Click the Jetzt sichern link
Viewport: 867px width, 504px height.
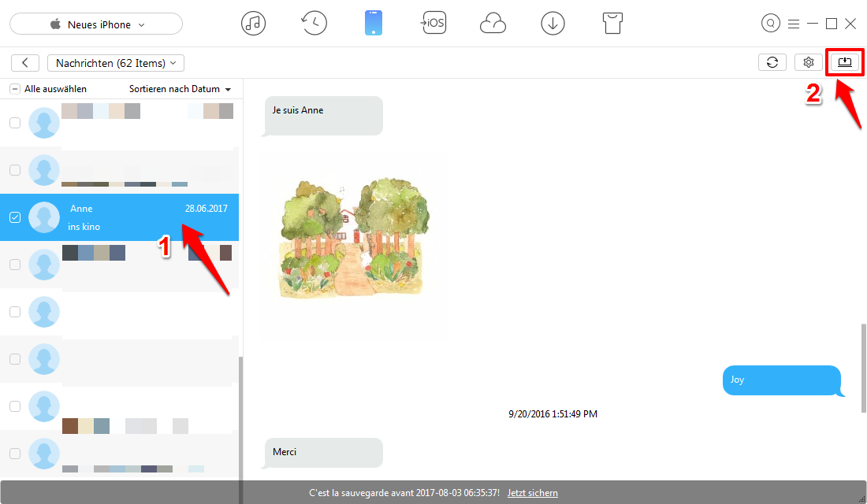coord(533,493)
